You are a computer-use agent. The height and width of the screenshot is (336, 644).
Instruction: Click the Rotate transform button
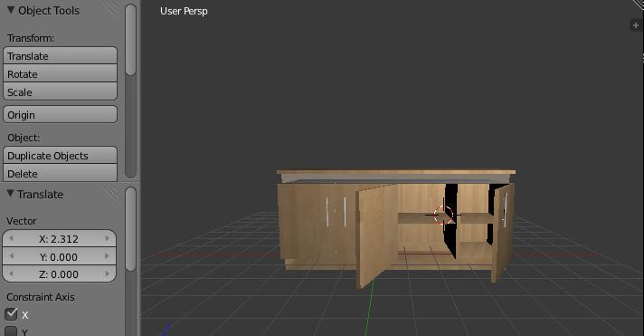pos(60,73)
